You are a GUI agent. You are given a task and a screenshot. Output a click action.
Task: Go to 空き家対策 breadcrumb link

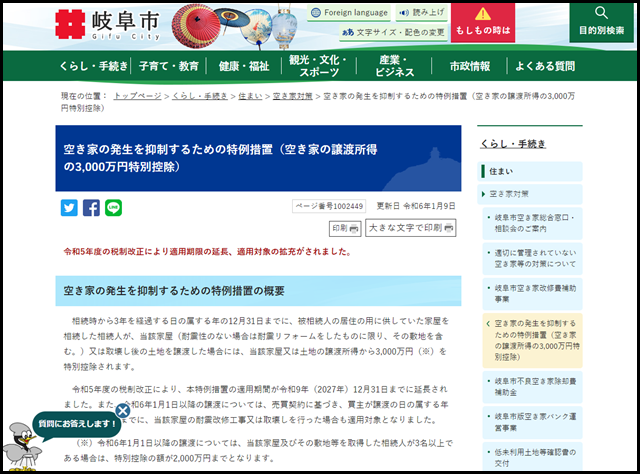[x=293, y=96]
